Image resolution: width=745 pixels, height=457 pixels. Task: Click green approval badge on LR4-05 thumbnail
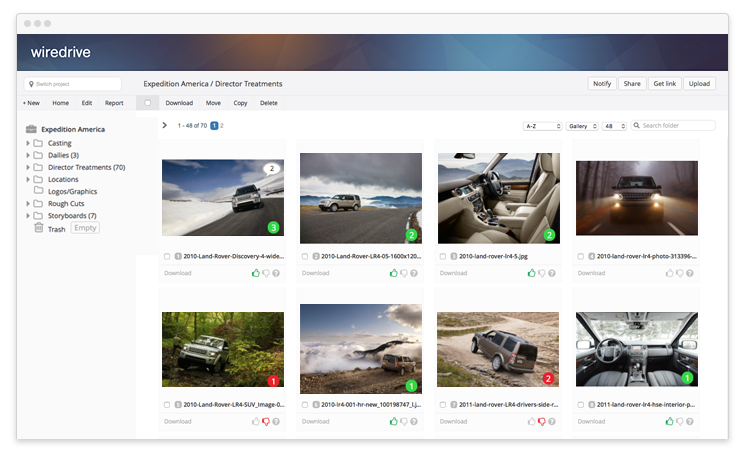[410, 235]
